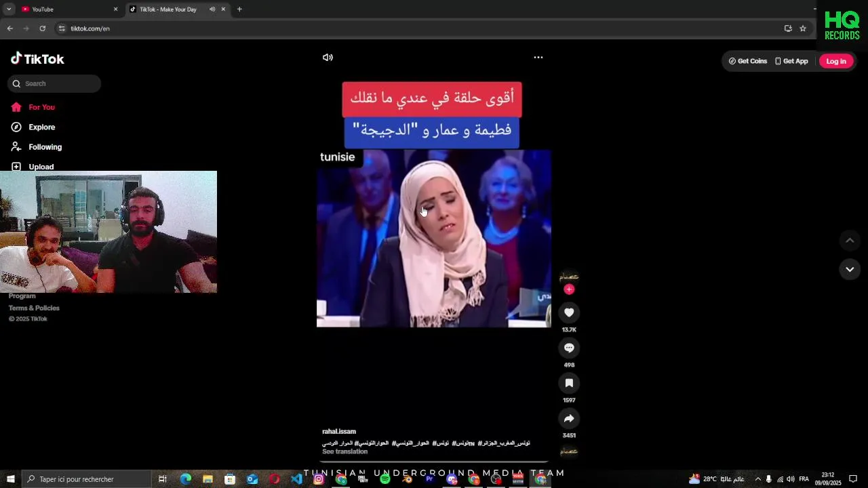This screenshot has height=488, width=868.
Task: Switch the FRA input language
Action: [804, 479]
